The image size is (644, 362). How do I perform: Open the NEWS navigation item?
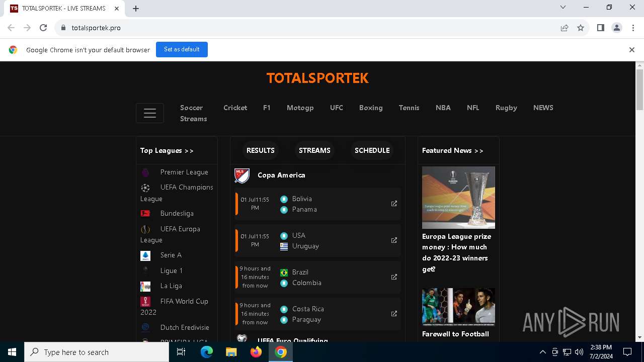543,108
